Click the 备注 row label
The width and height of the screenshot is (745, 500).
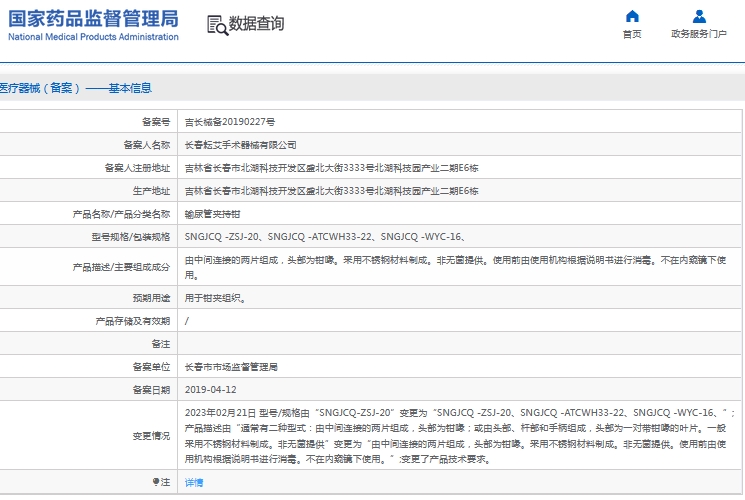(161, 344)
